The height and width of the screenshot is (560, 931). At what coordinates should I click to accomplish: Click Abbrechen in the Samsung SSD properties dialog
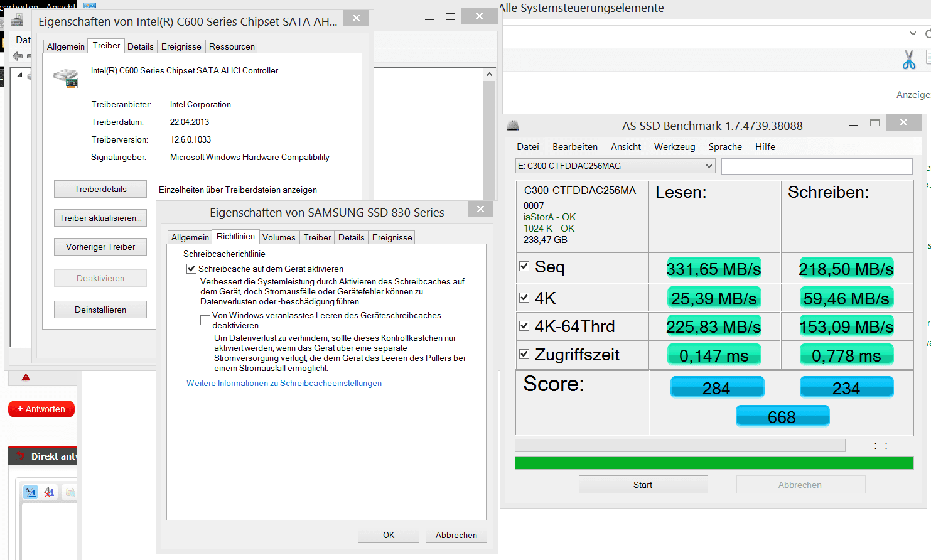(x=456, y=535)
